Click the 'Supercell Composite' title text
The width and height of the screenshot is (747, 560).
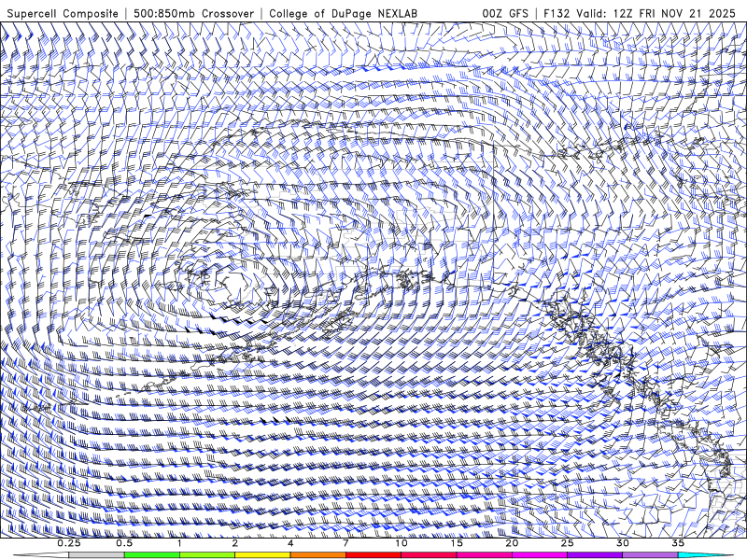coord(63,13)
